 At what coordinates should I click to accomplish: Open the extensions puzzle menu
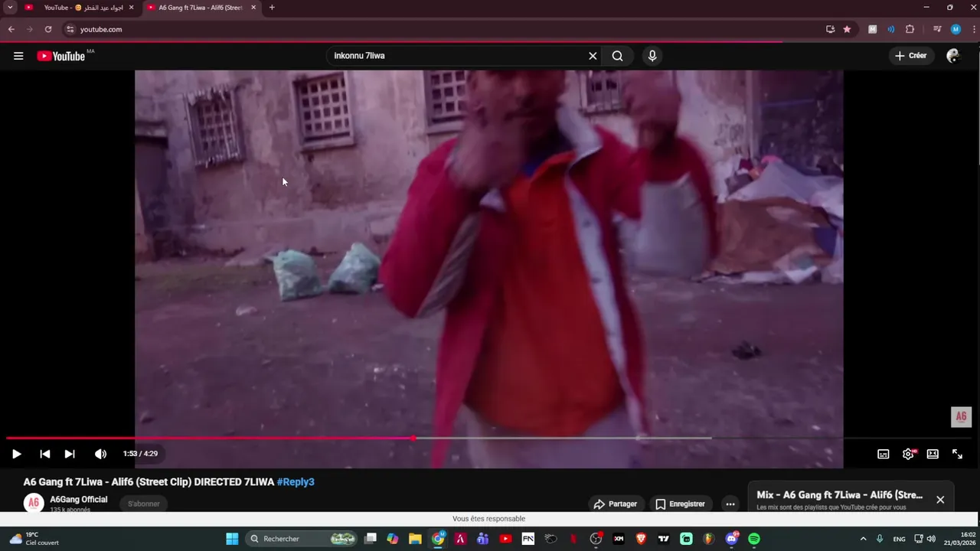(910, 29)
